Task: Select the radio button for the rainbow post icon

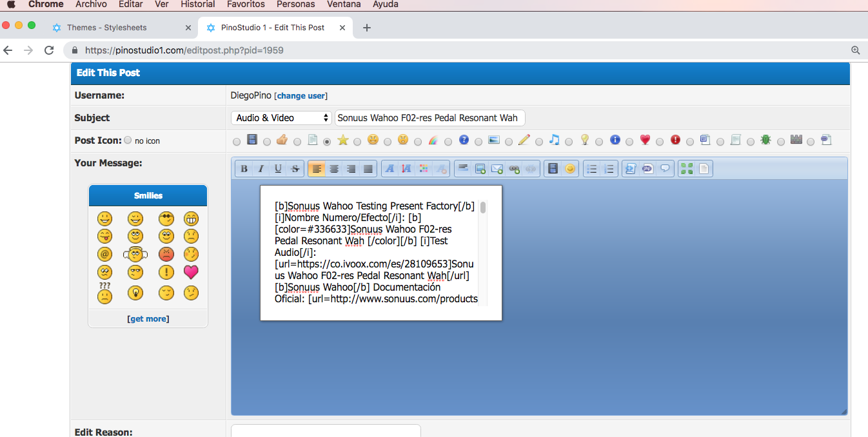Action: point(418,141)
